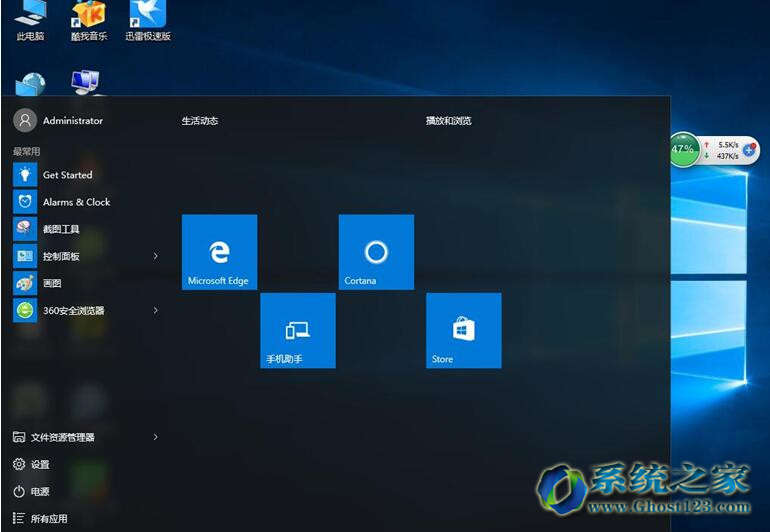
Task: Click the blue plus icon on speed widget
Action: 750,149
